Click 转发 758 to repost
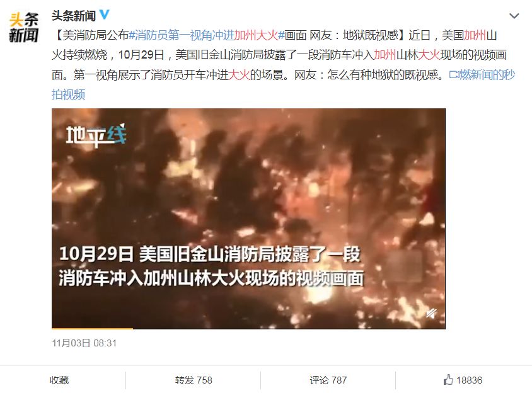The width and height of the screenshot is (532, 393). (x=194, y=380)
